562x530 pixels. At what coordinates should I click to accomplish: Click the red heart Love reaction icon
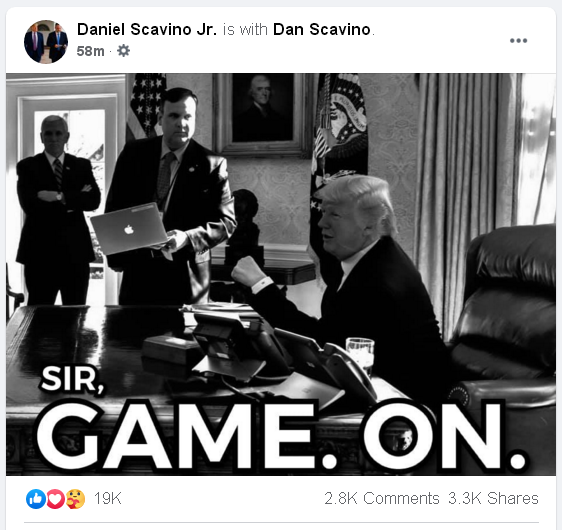(x=56, y=498)
